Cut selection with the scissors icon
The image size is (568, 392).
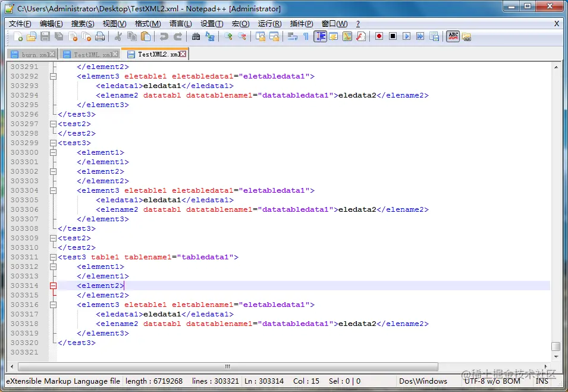pos(118,37)
